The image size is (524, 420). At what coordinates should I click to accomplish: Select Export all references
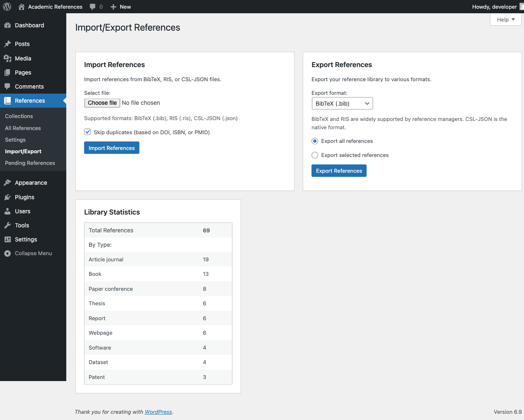tap(315, 141)
